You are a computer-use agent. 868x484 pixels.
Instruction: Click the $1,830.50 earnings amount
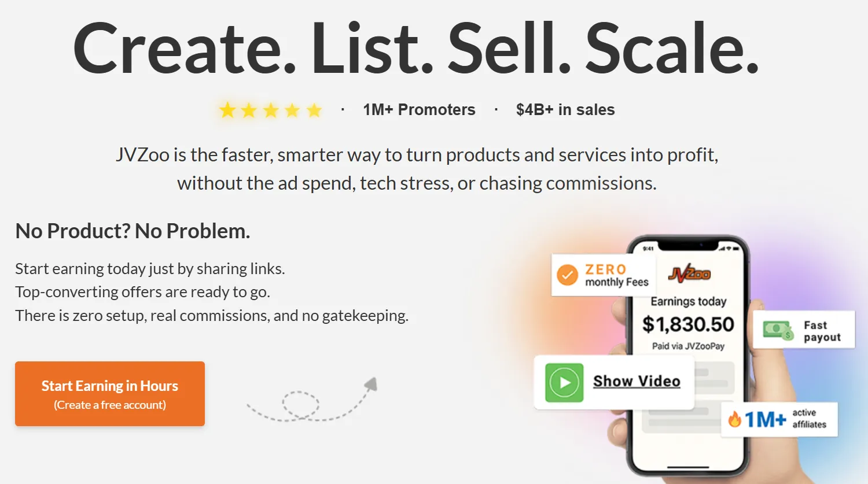[688, 324]
